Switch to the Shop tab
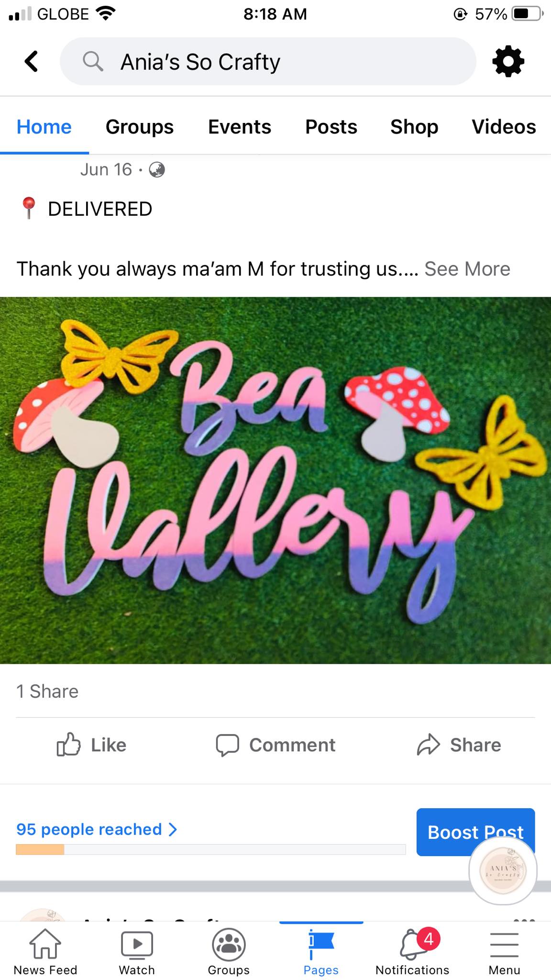 414,127
